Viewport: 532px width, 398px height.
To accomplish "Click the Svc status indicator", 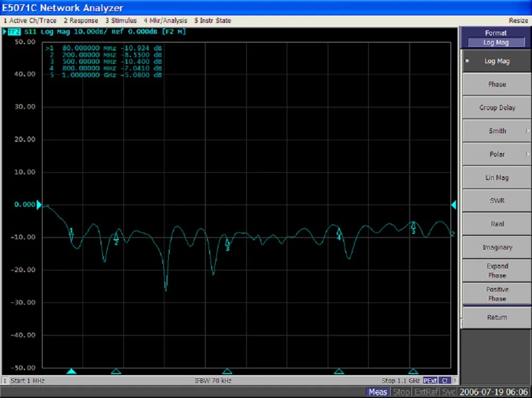I will (448, 392).
